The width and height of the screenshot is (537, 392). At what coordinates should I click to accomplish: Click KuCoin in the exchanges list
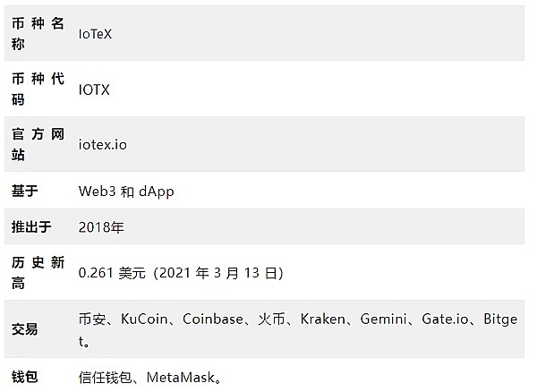pos(144,319)
